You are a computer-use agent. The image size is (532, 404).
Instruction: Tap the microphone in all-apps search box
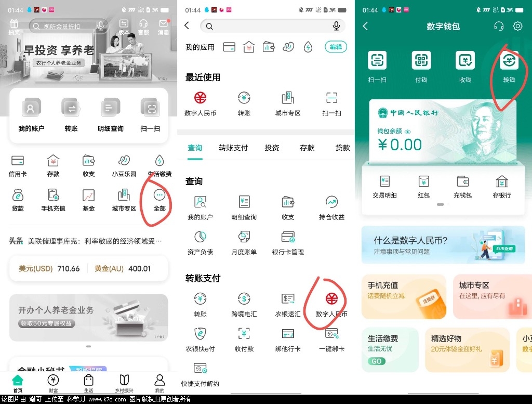[336, 26]
